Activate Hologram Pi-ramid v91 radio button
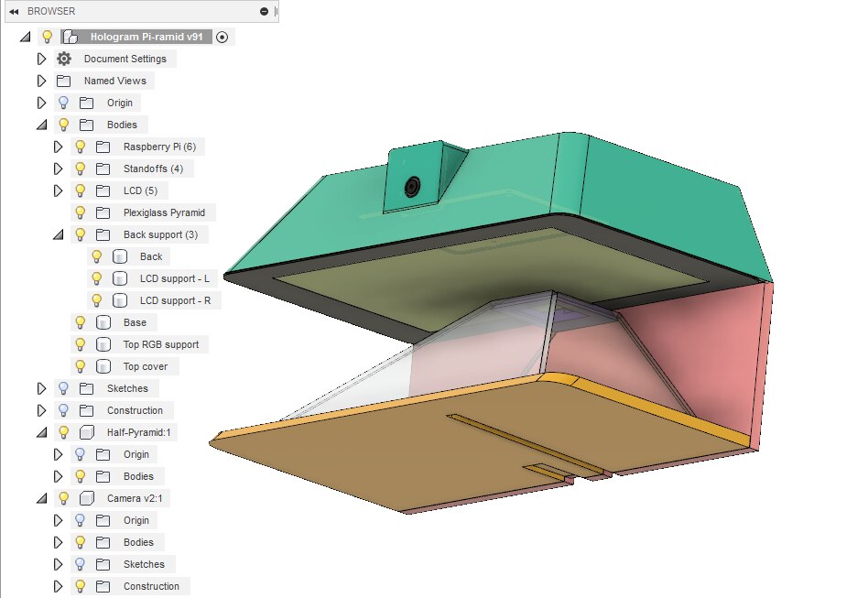The image size is (868, 598). [222, 37]
